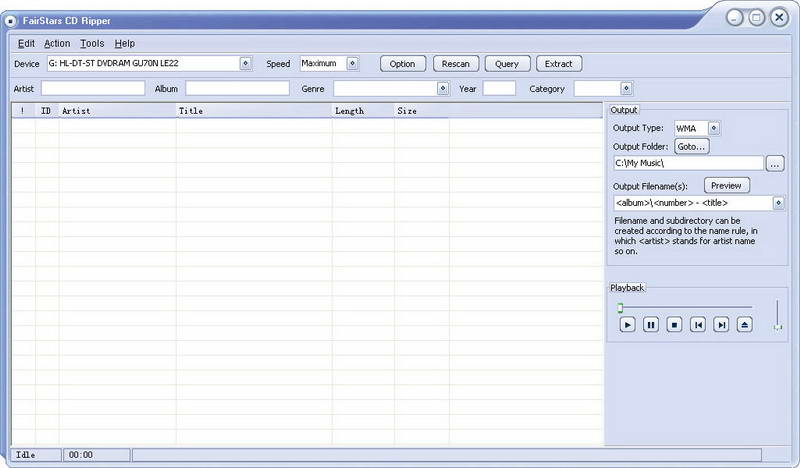The width and height of the screenshot is (800, 468).
Task: Close the FairStars CD Ripper window
Action: pos(779,18)
